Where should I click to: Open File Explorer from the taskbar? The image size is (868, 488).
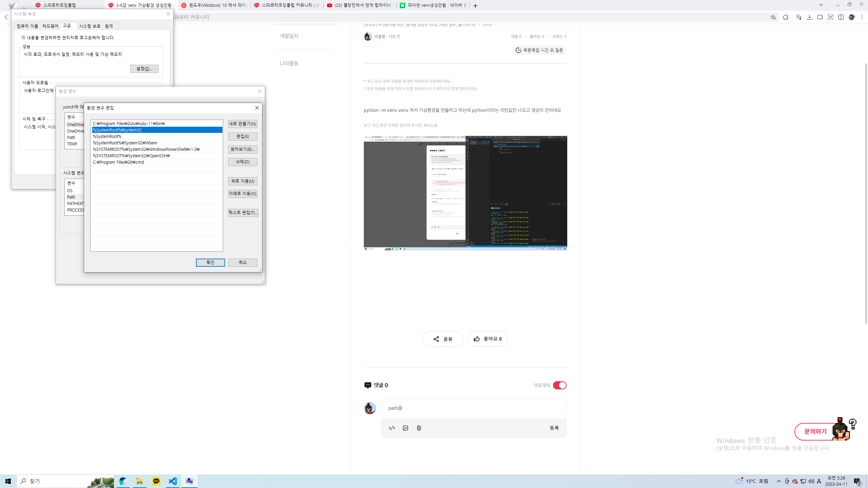click(139, 481)
